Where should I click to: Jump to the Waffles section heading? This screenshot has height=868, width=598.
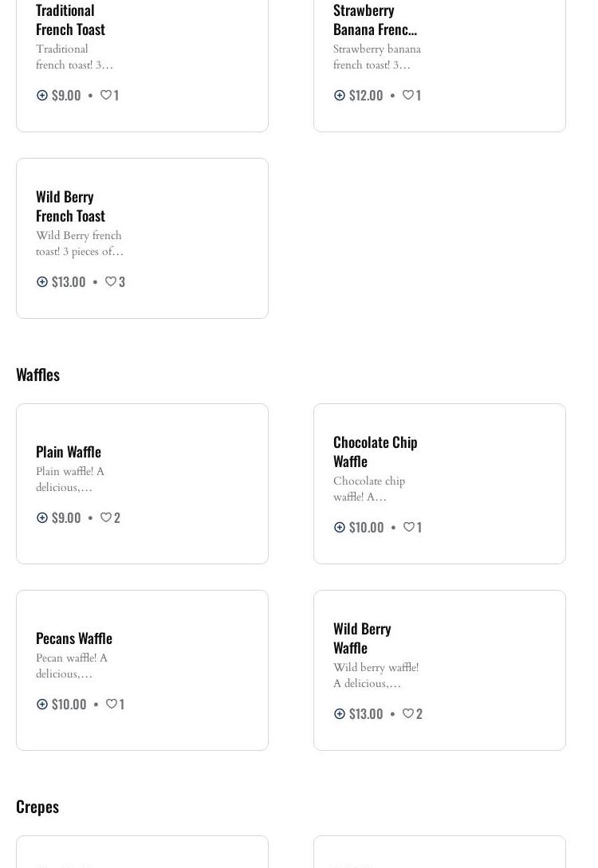tap(37, 374)
